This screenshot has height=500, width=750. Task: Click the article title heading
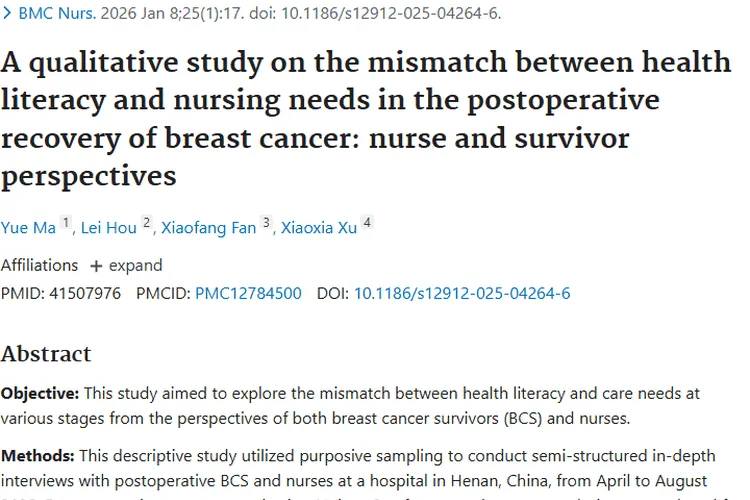(366, 119)
